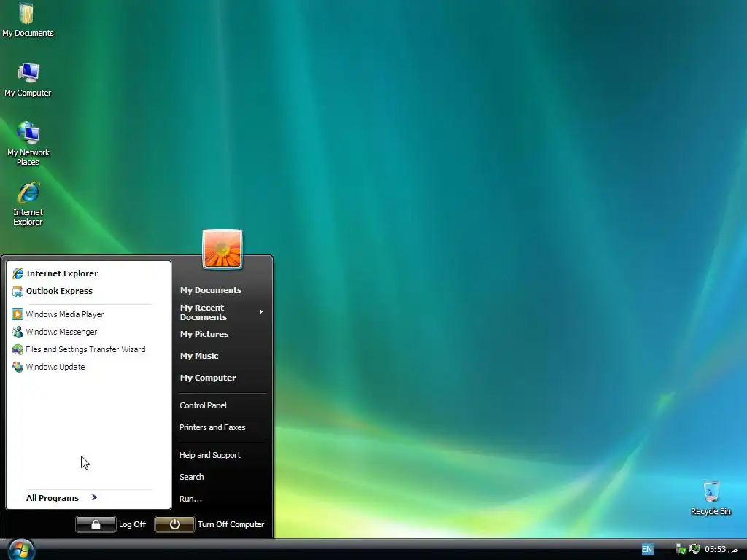Click the Safely Remove Hardware tray icon
Screen dimensions: 747x560
click(681, 549)
